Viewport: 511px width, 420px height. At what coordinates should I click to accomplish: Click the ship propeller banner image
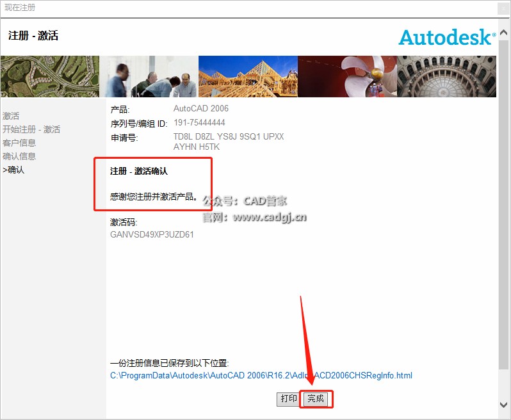348,77
